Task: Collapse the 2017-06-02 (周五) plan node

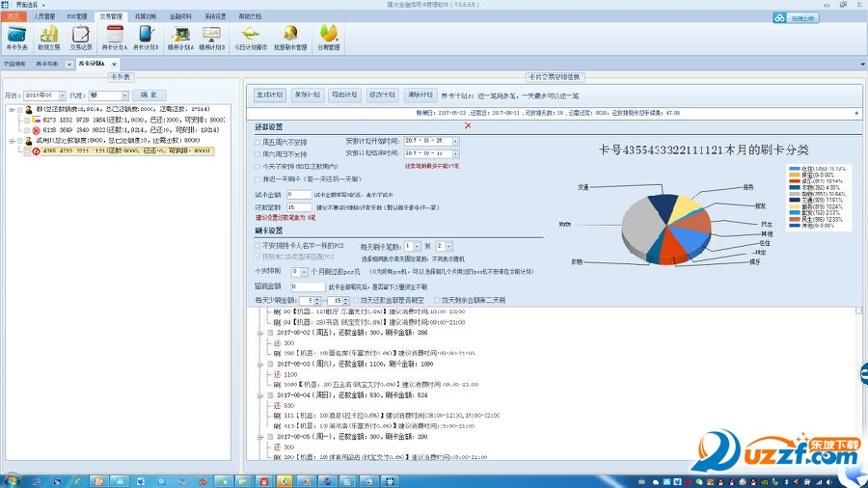Action: click(260, 333)
